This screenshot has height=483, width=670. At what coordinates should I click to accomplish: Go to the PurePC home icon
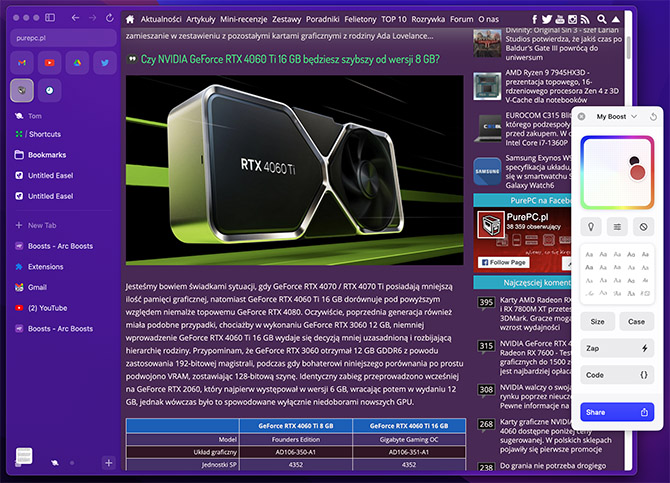(x=130, y=19)
